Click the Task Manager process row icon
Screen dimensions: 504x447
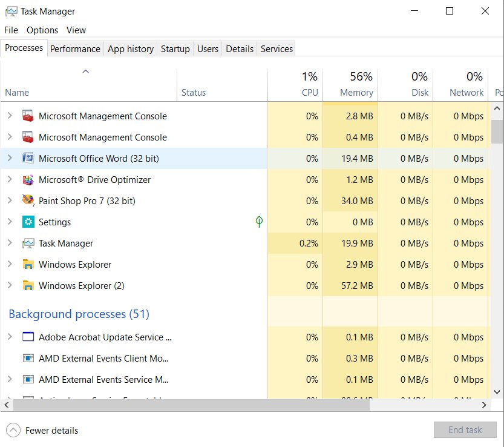click(28, 243)
